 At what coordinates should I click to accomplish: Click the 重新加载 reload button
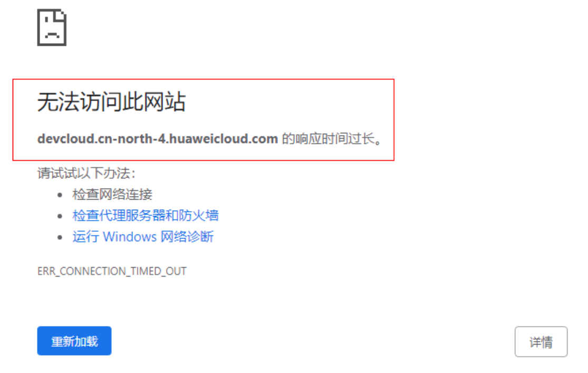[x=74, y=341]
